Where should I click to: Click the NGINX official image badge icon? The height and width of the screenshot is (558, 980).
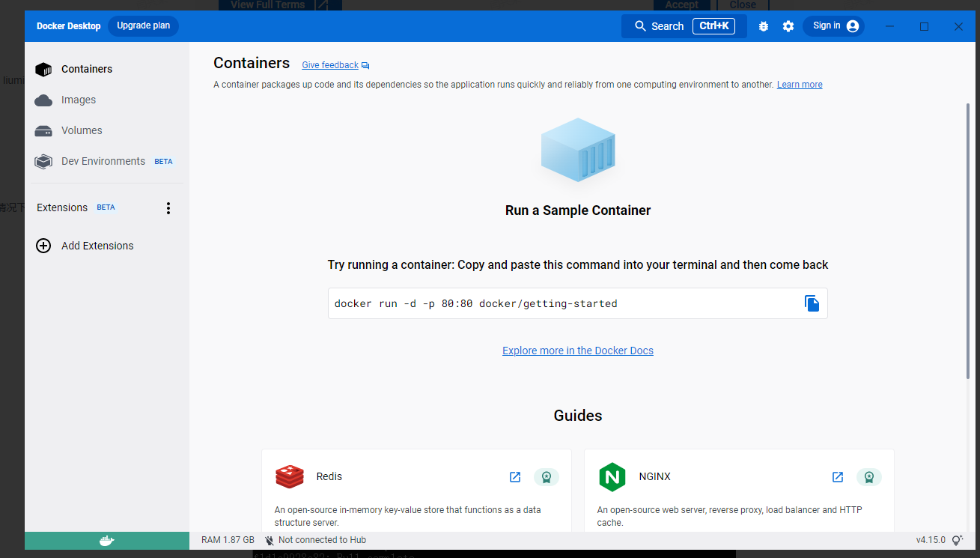click(869, 477)
